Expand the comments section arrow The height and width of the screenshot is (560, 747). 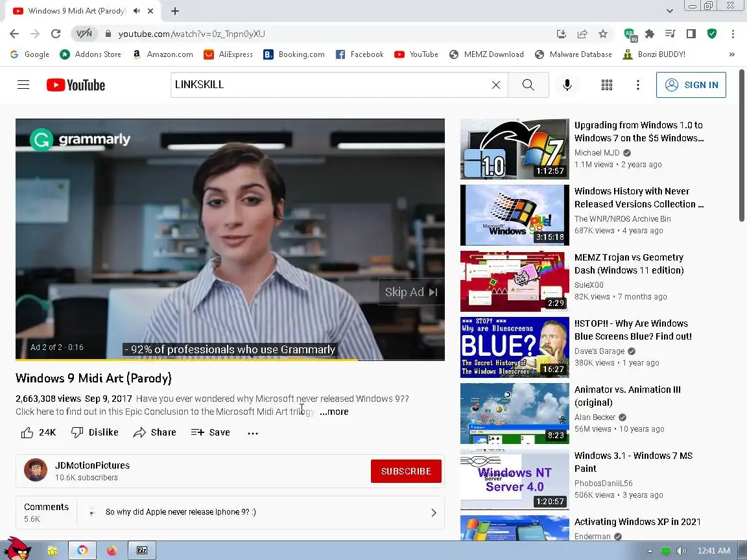click(434, 513)
